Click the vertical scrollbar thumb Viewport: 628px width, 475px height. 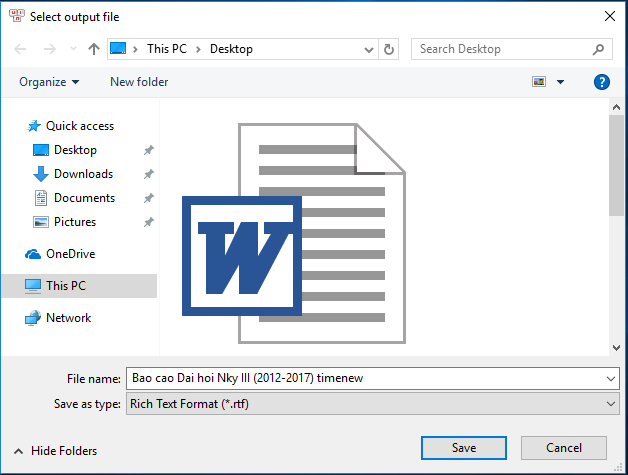coord(616,165)
